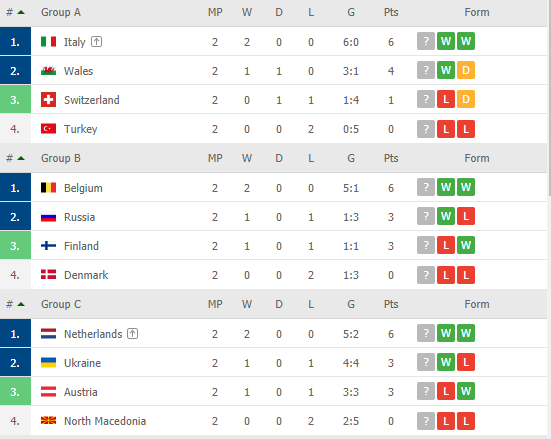Image resolution: width=551 pixels, height=439 pixels.
Task: Click Ukraine's loss form badge
Action: click(x=466, y=362)
